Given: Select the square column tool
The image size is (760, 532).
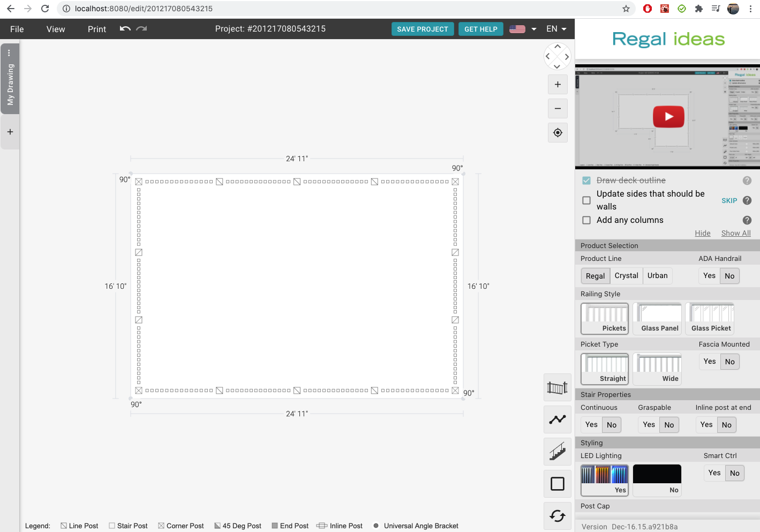Looking at the screenshot, I should [x=557, y=484].
